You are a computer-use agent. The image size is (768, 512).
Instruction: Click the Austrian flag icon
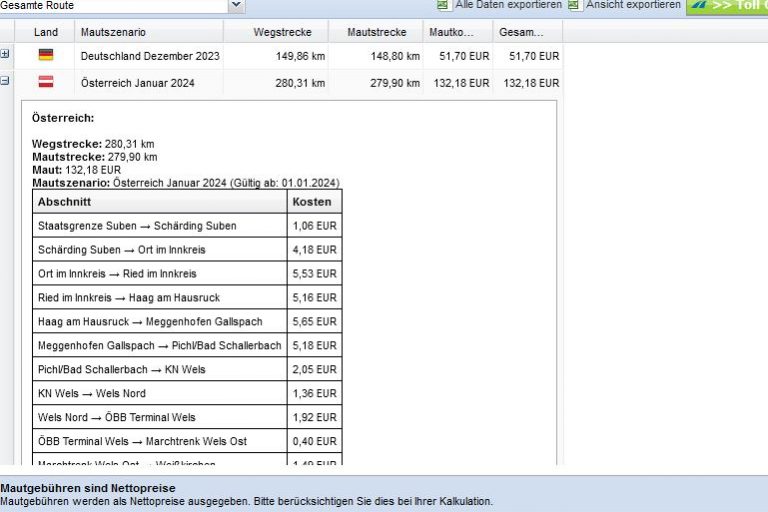[x=46, y=83]
